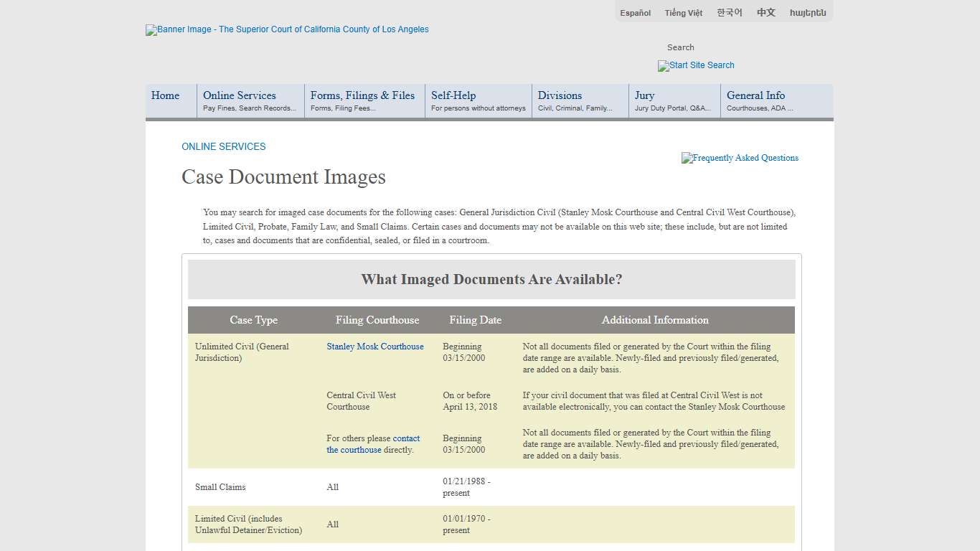Select the Jury menu item

pyautogui.click(x=673, y=101)
